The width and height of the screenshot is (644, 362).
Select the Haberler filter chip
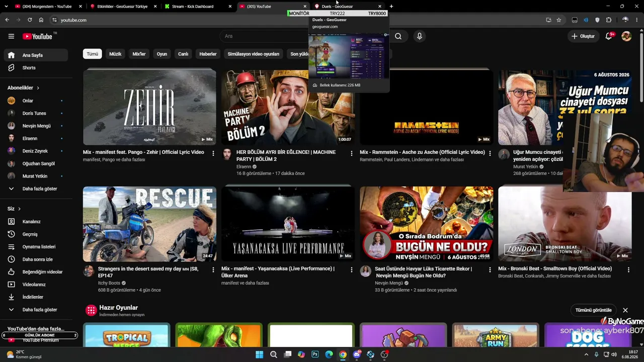pyautogui.click(x=208, y=54)
